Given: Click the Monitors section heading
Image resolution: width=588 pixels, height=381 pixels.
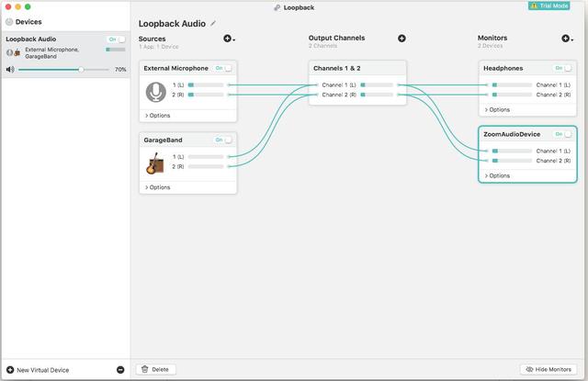Looking at the screenshot, I should (492, 38).
